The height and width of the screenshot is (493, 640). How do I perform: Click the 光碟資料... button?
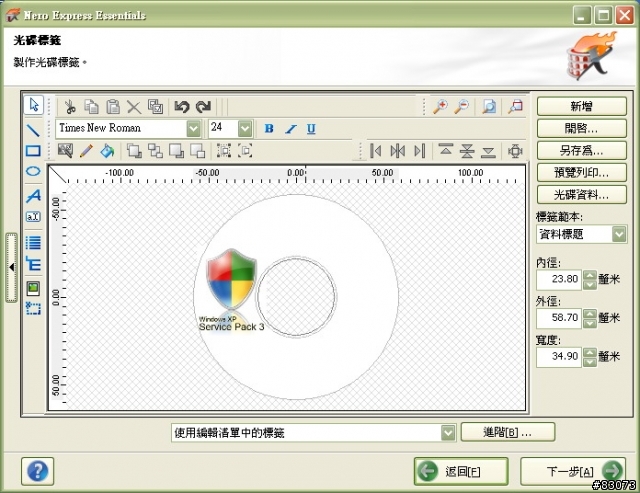click(582, 195)
